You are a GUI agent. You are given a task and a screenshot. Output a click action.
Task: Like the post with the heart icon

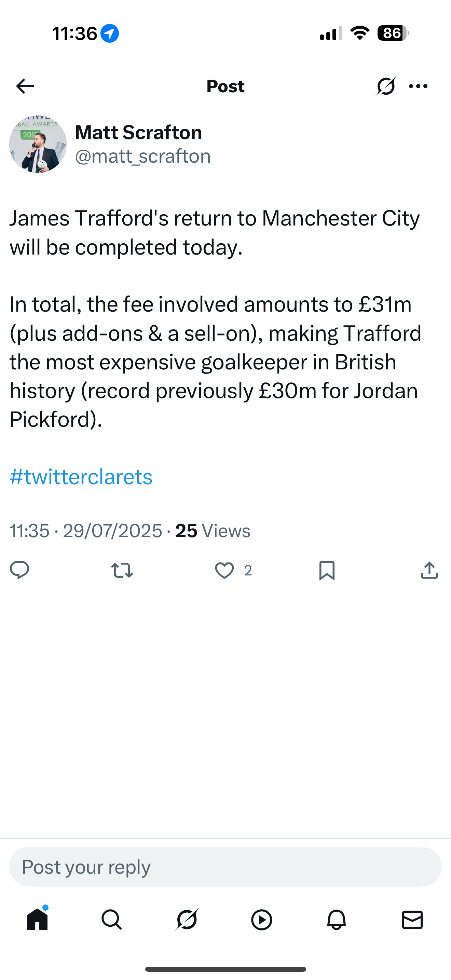pyautogui.click(x=224, y=570)
